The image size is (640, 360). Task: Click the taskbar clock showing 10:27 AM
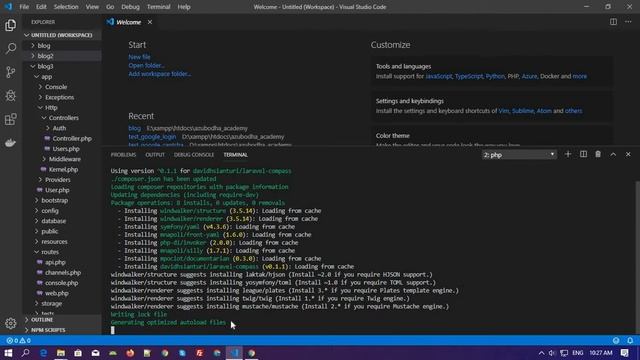(600, 353)
